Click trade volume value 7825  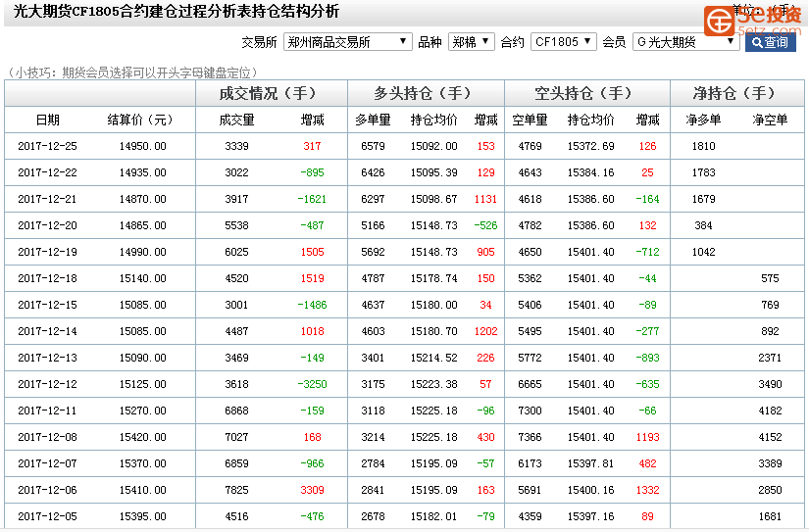(237, 490)
